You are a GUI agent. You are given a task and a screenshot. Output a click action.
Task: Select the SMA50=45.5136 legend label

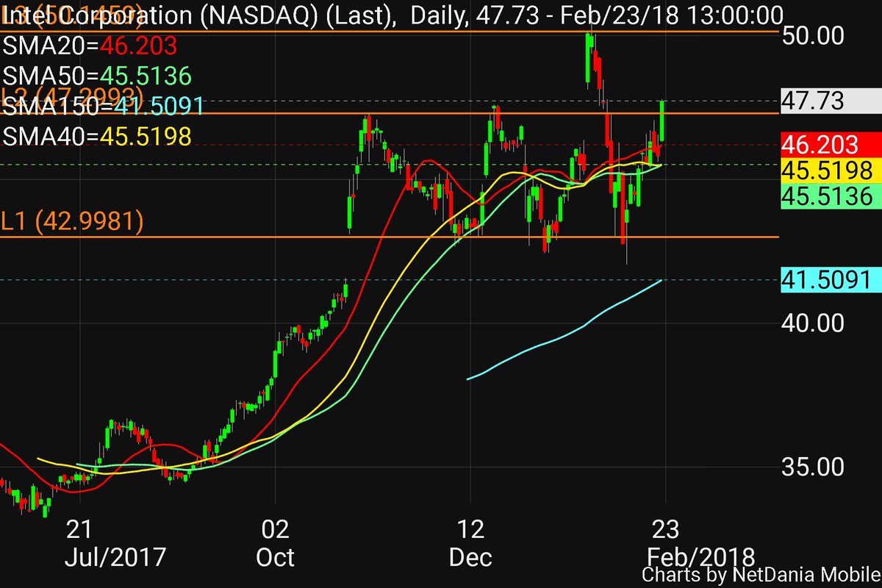coord(97,76)
